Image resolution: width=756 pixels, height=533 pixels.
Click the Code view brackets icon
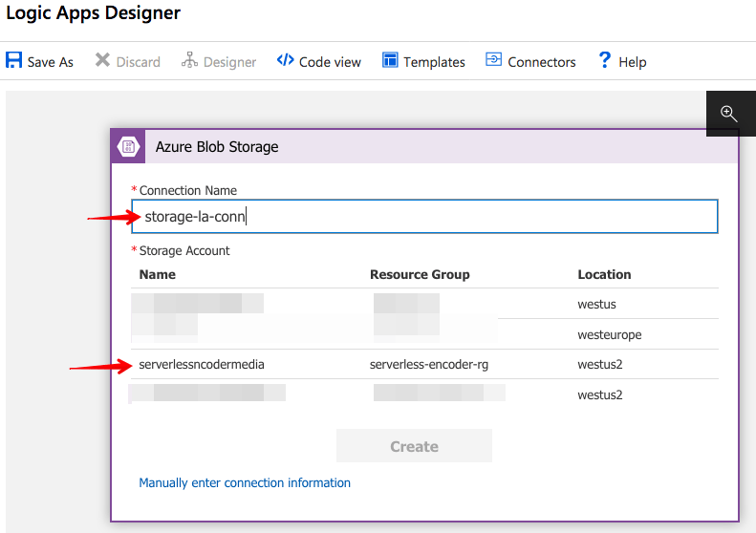(285, 61)
